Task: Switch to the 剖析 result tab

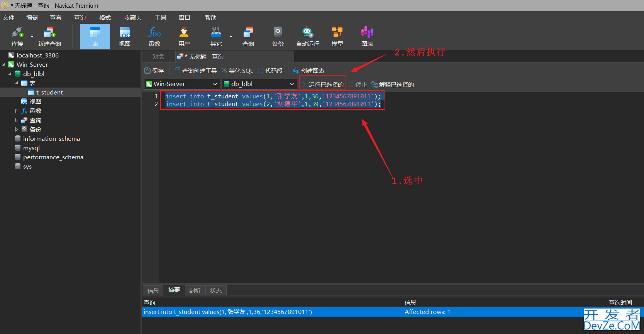Action: click(195, 290)
